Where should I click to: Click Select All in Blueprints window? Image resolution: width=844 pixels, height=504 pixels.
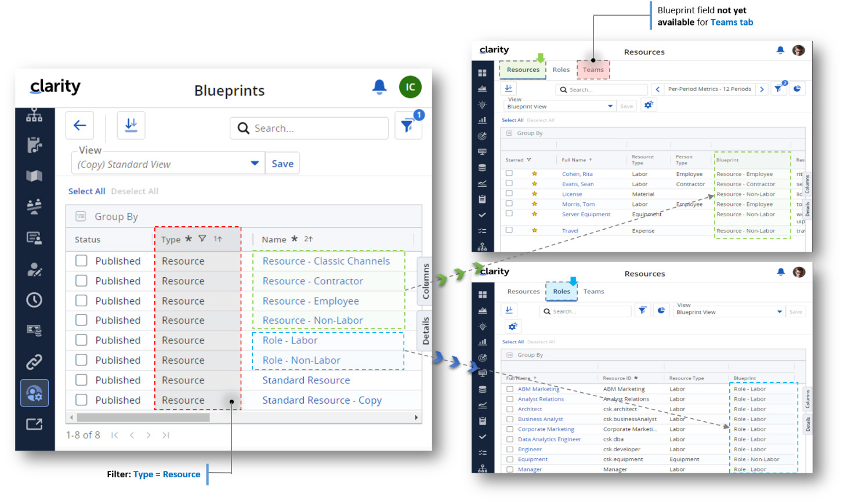(x=87, y=191)
